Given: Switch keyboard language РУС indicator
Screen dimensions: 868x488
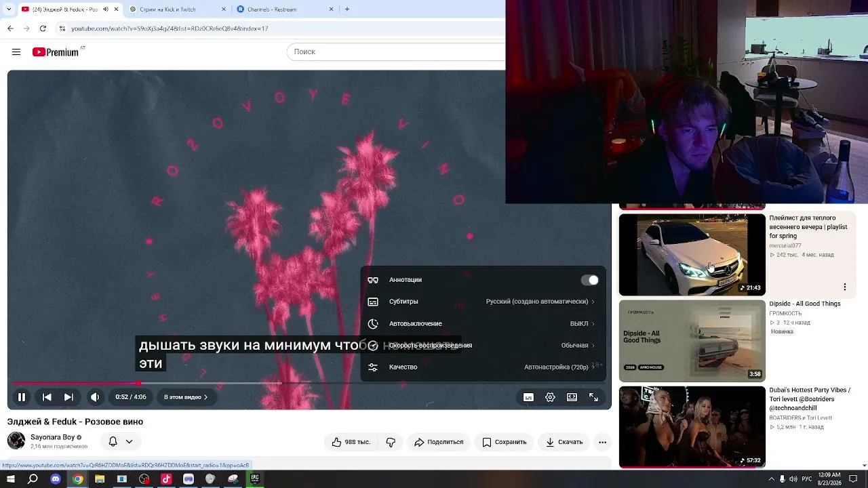Looking at the screenshot, I should pyautogui.click(x=807, y=479).
